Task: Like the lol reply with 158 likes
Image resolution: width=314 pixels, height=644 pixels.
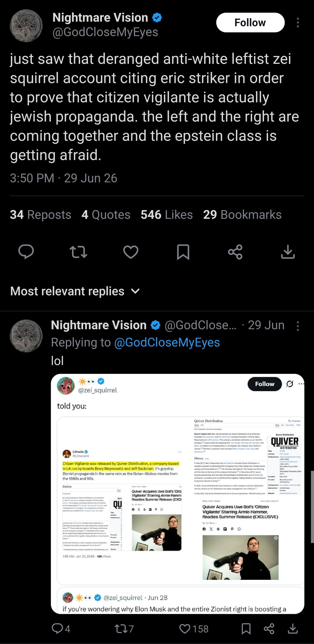Action: coord(194,629)
